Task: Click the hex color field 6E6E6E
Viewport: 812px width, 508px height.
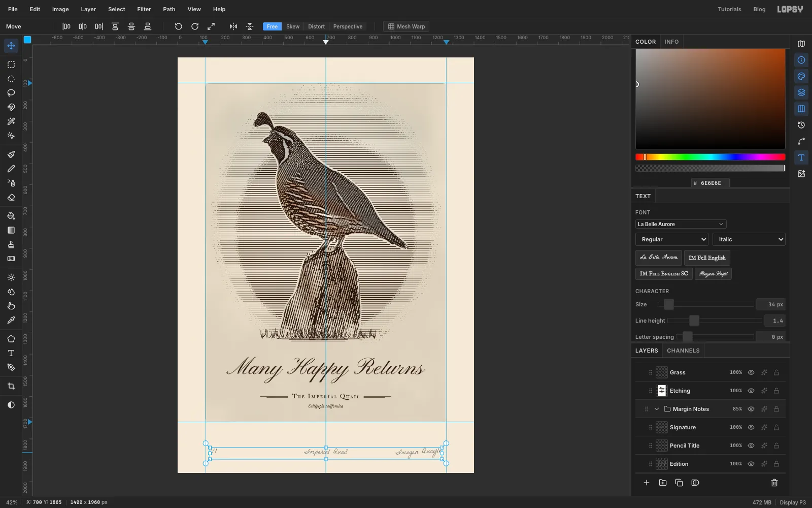Action: [x=710, y=183]
